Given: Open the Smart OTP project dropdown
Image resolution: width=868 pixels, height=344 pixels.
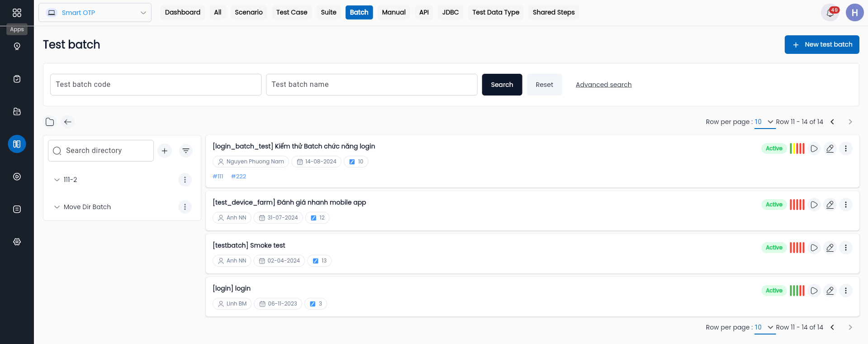Looking at the screenshot, I should (x=95, y=13).
